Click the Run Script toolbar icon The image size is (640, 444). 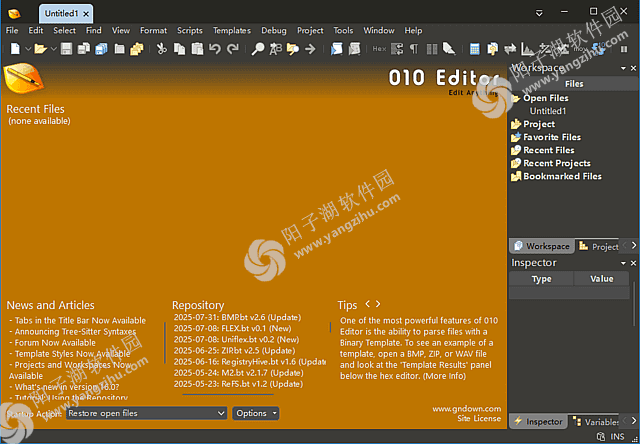(336, 49)
